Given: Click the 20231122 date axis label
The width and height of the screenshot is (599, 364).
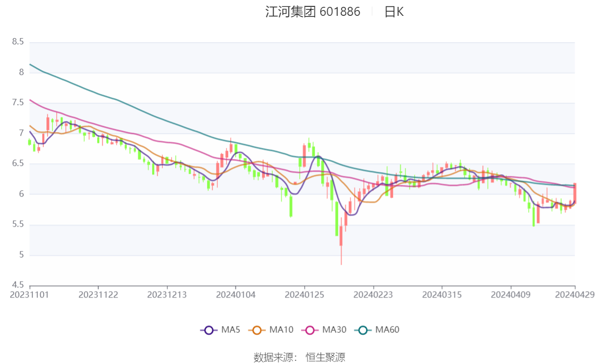Looking at the screenshot, I should pyautogui.click(x=98, y=295).
